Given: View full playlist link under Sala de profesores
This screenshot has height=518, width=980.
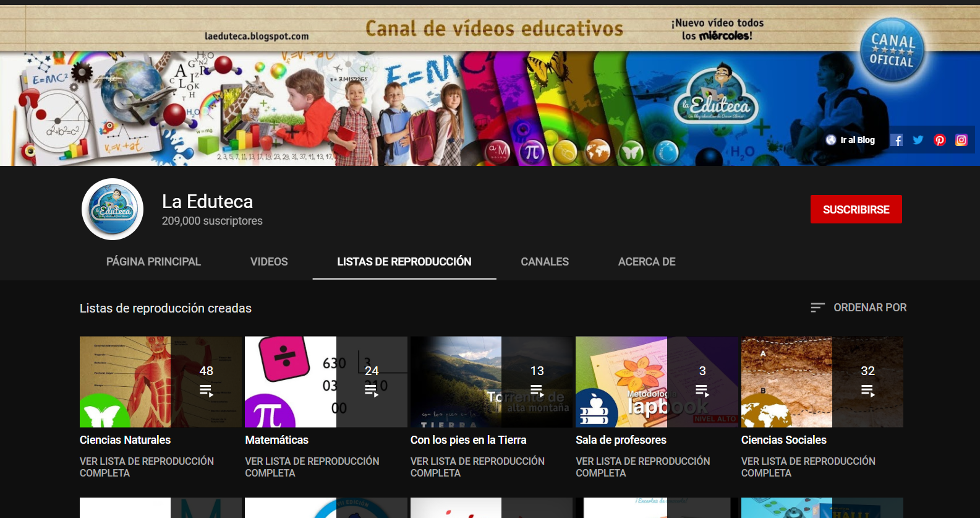Looking at the screenshot, I should [x=643, y=467].
